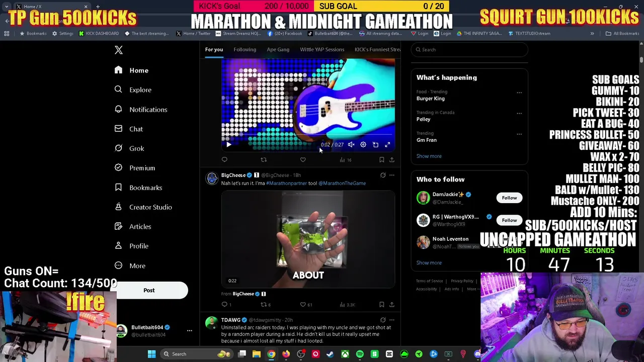Open Firefox from the taskbar

tap(286, 354)
